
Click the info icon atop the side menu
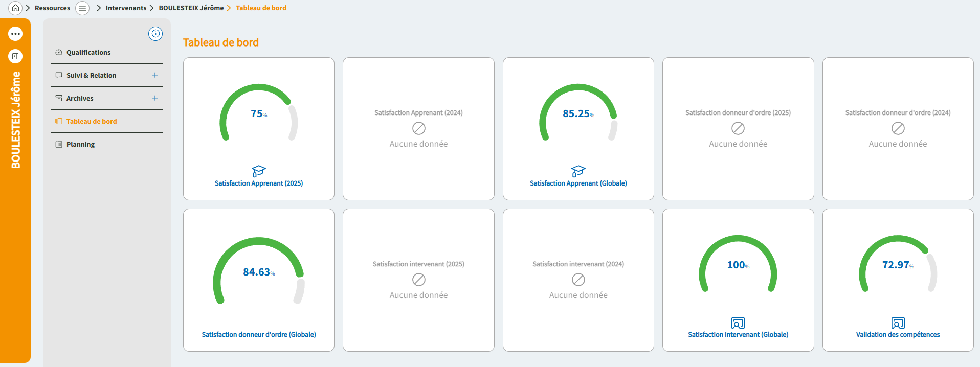[x=155, y=34]
